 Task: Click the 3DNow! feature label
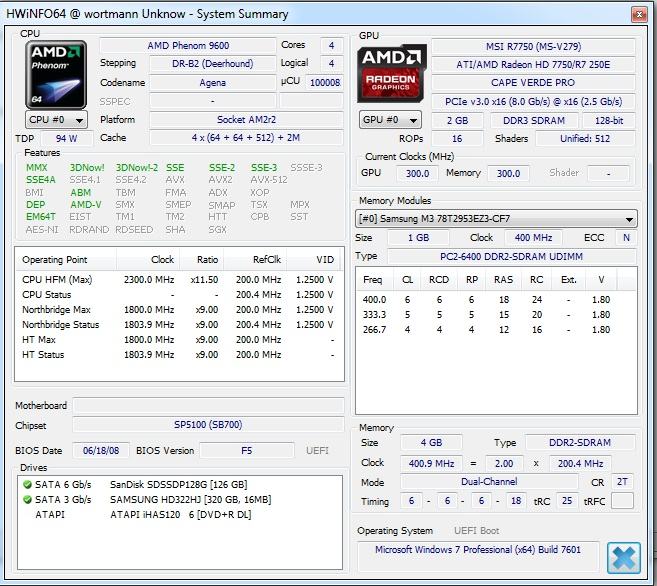click(x=87, y=168)
